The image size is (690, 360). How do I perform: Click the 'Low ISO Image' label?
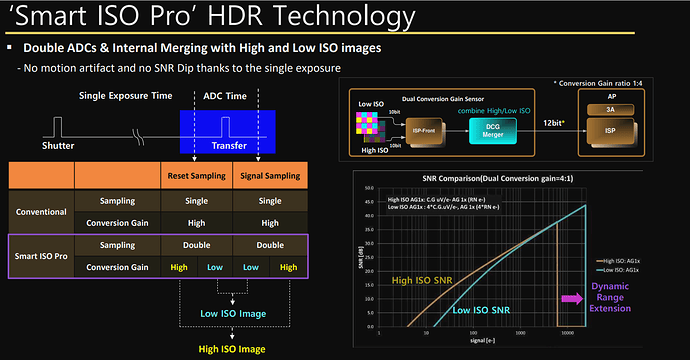coord(233,314)
